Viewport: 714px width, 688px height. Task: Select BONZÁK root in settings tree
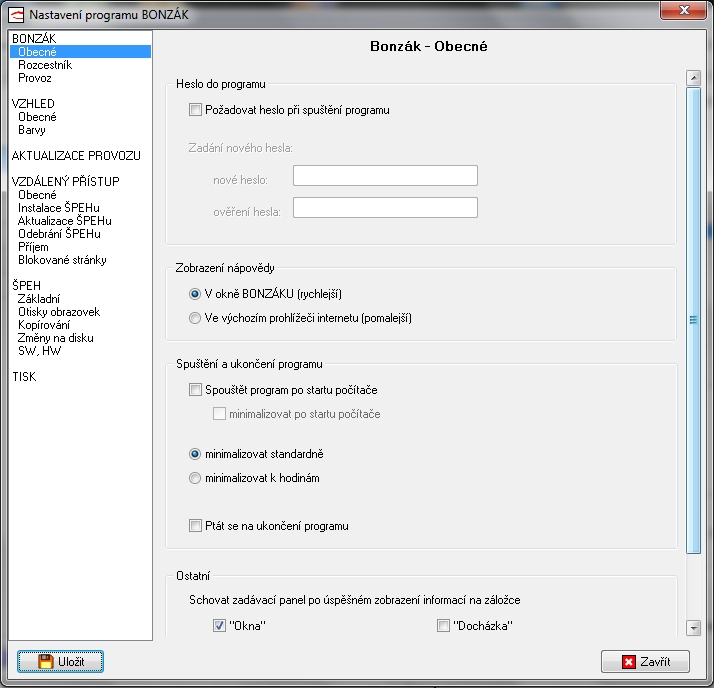[34, 39]
